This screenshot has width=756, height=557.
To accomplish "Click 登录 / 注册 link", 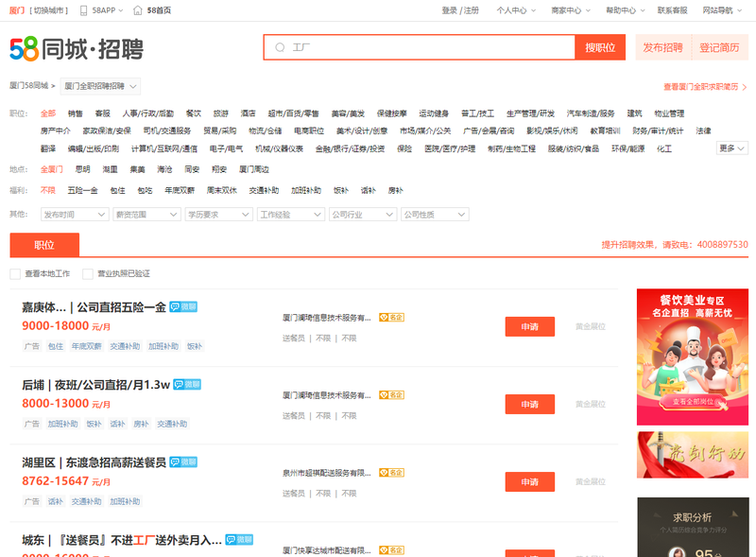I will (x=460, y=10).
